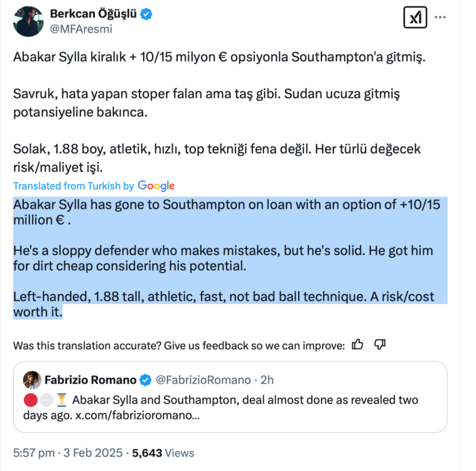Click the highlighted English translation text

coord(230,259)
